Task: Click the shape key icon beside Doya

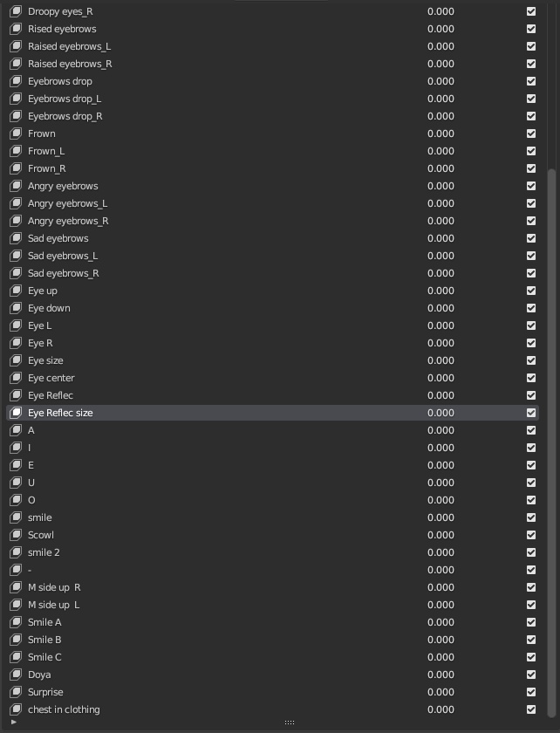Action: 16,675
